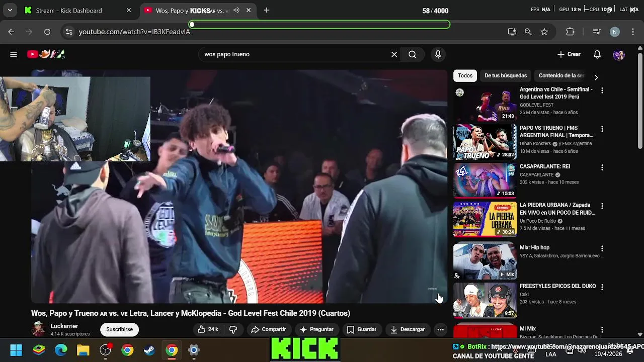Open Argentina vs Chile Semifinal thumbnail
The image size is (644, 362).
(x=485, y=104)
